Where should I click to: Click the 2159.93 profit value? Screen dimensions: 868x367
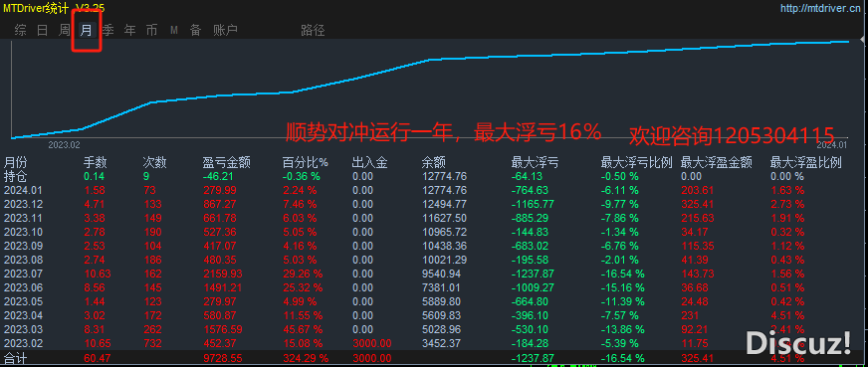tap(222, 274)
